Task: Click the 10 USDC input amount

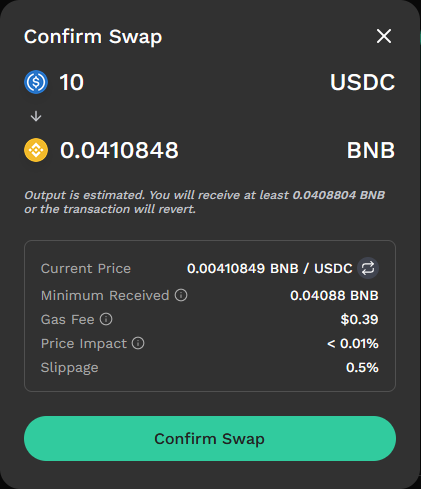Action: tap(72, 82)
